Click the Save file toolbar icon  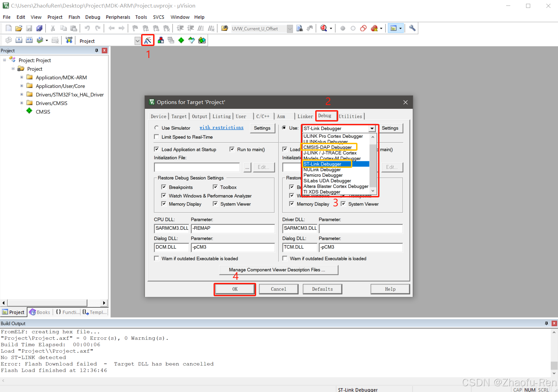[x=29, y=28]
